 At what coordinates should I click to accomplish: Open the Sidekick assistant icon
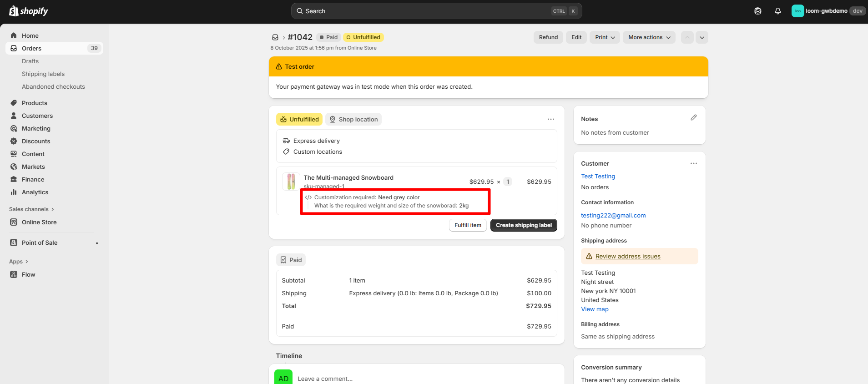pos(757,11)
